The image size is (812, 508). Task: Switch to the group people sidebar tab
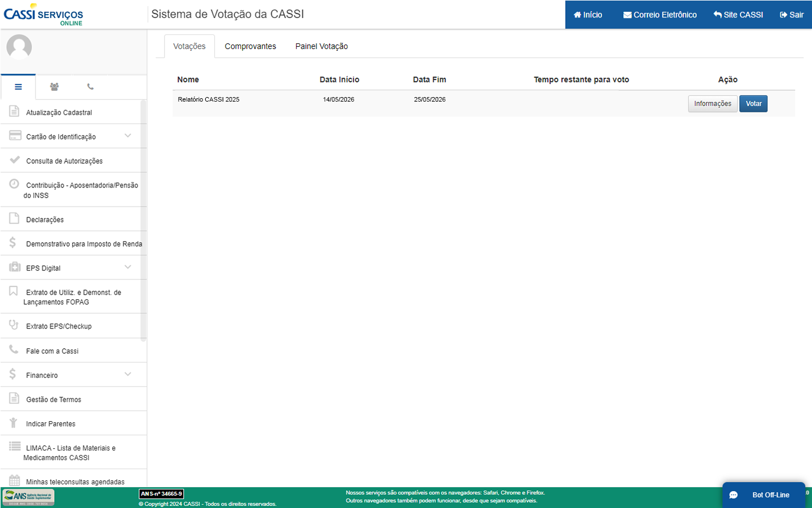(x=54, y=87)
